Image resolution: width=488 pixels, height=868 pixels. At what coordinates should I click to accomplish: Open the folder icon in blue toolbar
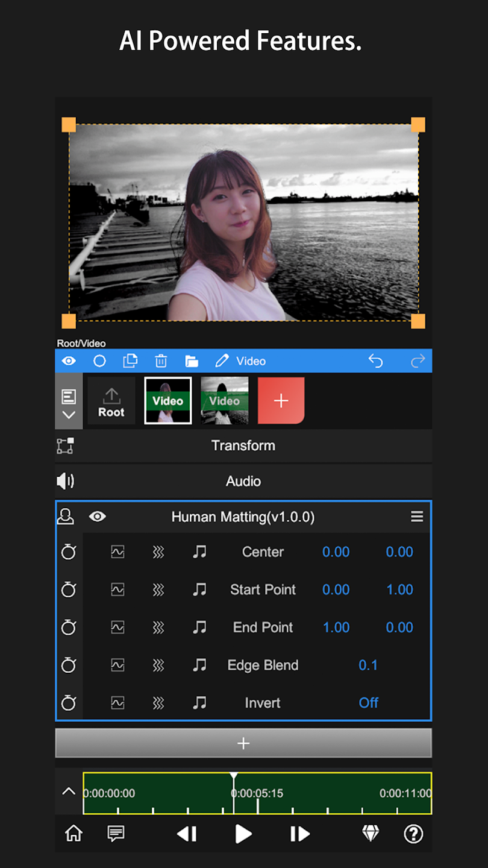click(x=192, y=361)
